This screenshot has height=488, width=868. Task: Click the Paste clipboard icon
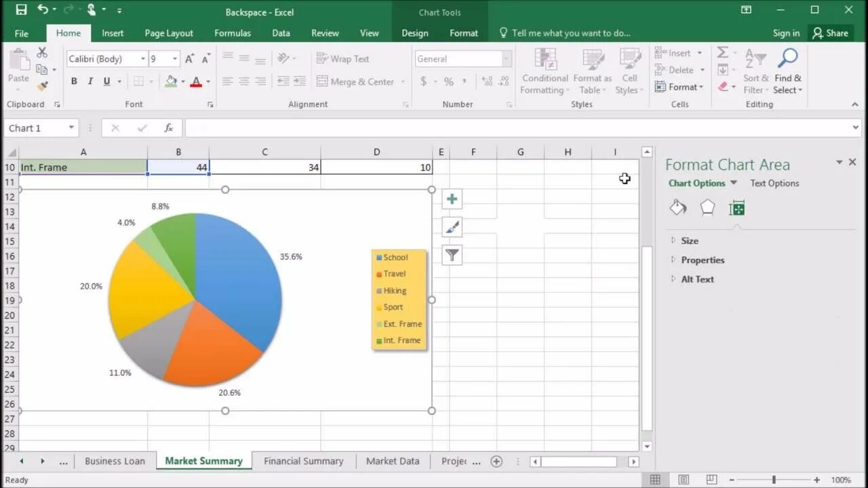(x=18, y=61)
